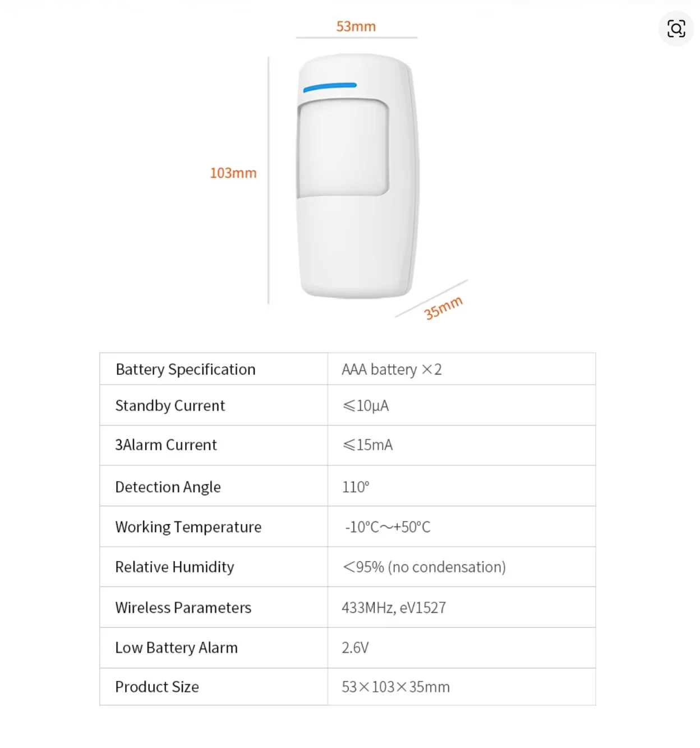This screenshot has height=748, width=700.
Task: Select the Relative Humidity row label
Action: pos(174,567)
